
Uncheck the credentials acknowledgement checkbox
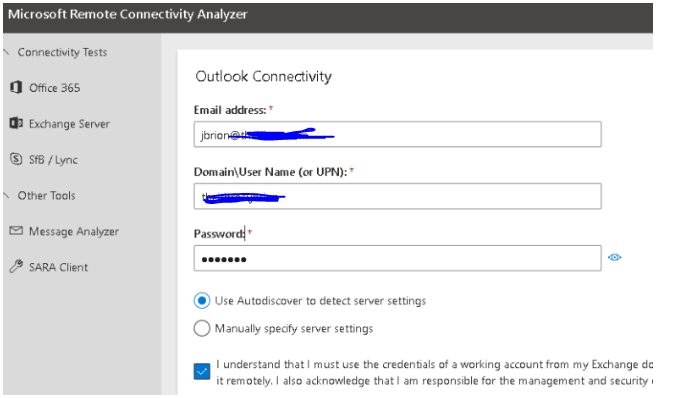click(x=202, y=371)
